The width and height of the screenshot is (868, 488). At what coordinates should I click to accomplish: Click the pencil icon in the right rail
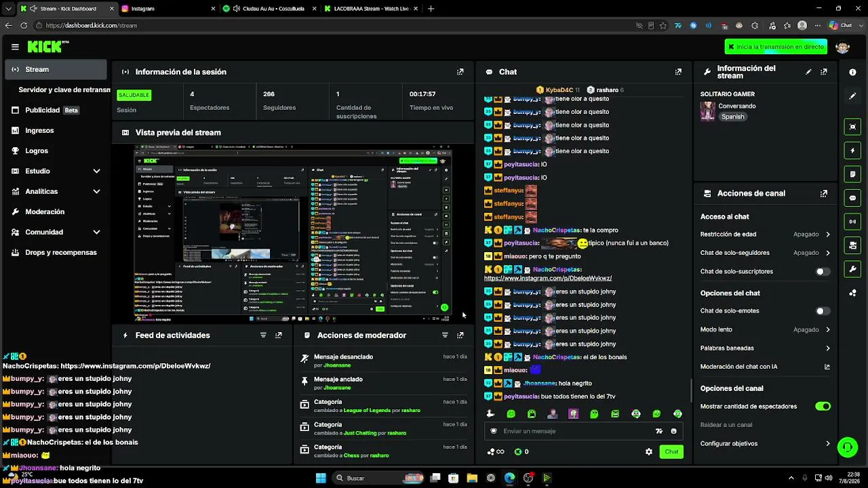pos(852,96)
